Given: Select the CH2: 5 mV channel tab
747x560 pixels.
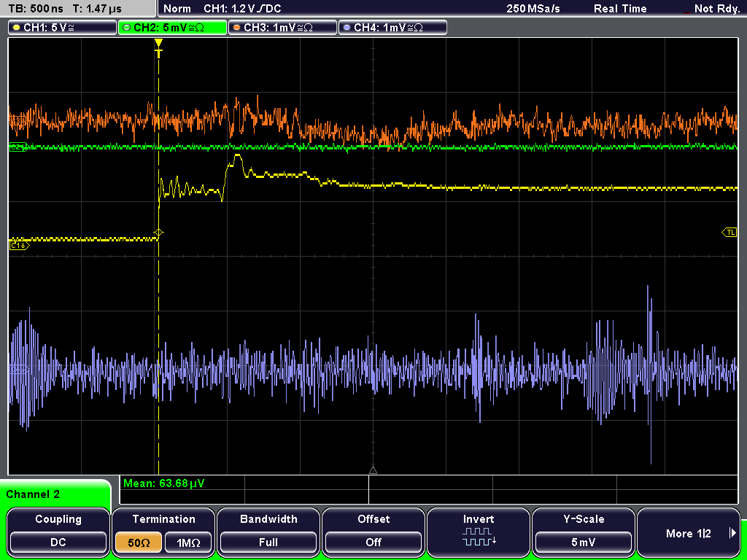Looking at the screenshot, I should (x=172, y=28).
